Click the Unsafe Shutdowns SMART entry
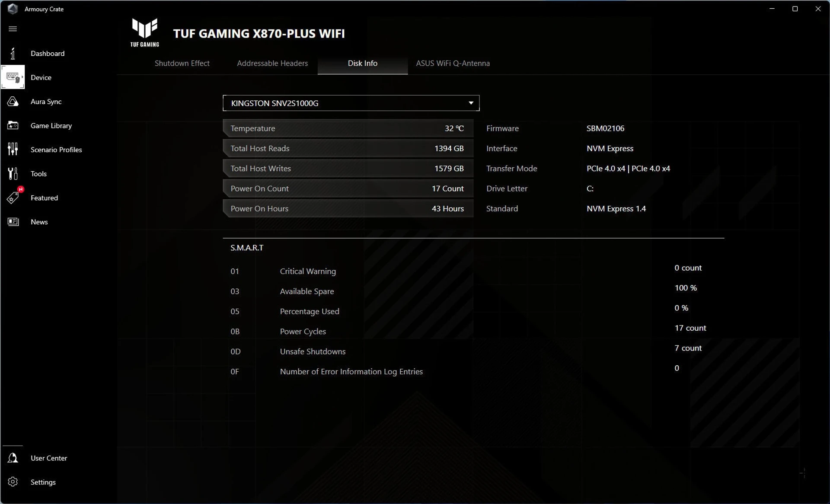 pos(313,351)
